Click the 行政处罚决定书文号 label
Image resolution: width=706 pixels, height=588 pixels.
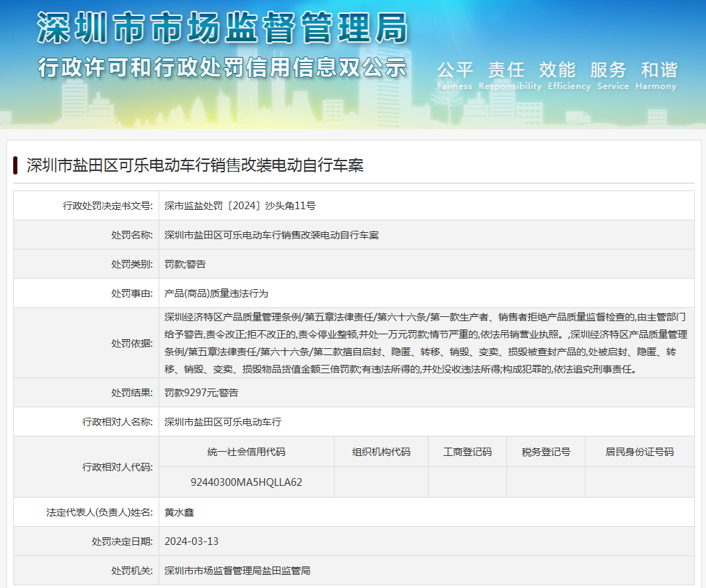click(108, 206)
